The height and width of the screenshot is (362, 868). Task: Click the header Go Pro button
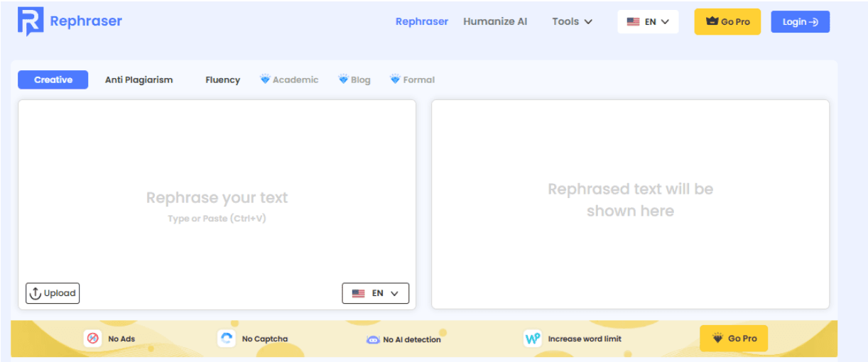click(727, 22)
